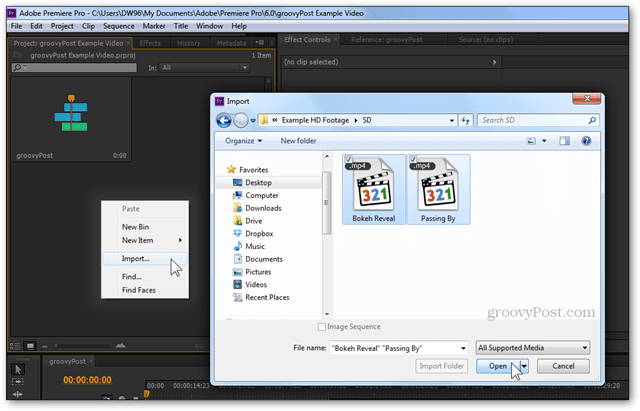The image size is (640, 411).
Task: Click the timeline playhead marker
Action: coord(146,394)
